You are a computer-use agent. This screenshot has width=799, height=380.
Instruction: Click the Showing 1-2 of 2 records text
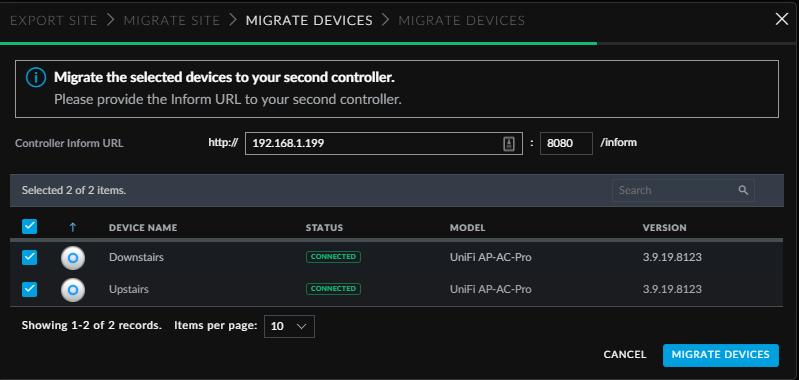[x=92, y=325]
